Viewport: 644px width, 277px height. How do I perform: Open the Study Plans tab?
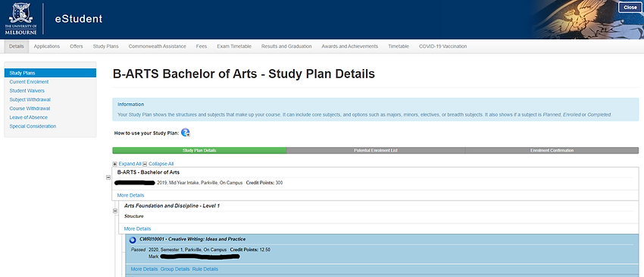tap(105, 46)
